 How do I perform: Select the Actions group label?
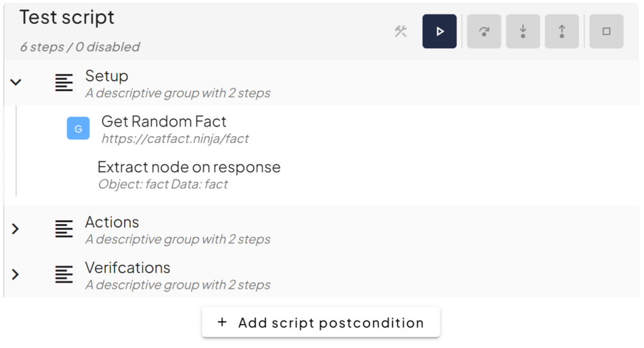[112, 223]
